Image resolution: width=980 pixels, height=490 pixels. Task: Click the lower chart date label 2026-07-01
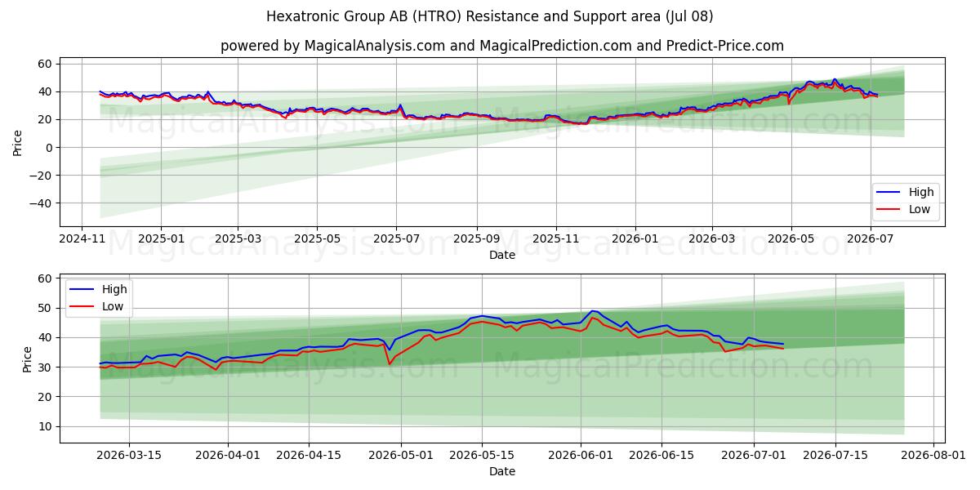(x=753, y=457)
